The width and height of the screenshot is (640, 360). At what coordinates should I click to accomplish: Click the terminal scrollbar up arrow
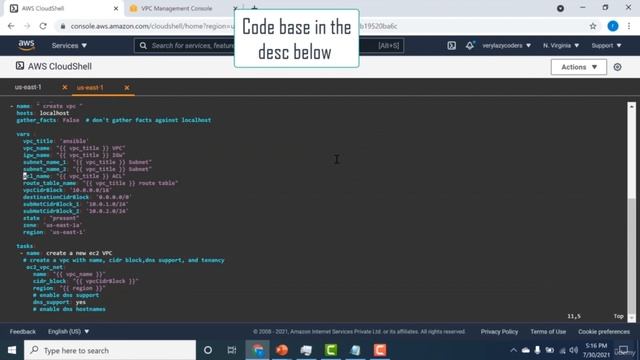[631, 106]
